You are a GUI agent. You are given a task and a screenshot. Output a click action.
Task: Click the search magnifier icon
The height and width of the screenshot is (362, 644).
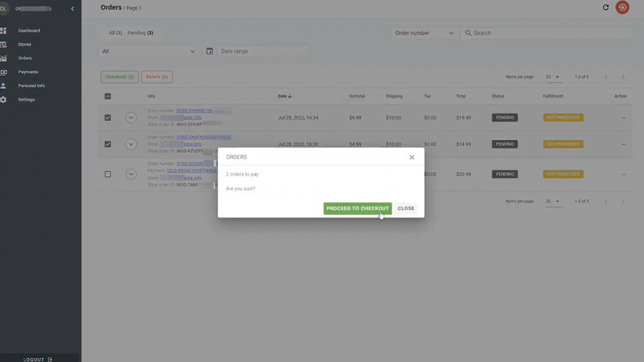468,33
